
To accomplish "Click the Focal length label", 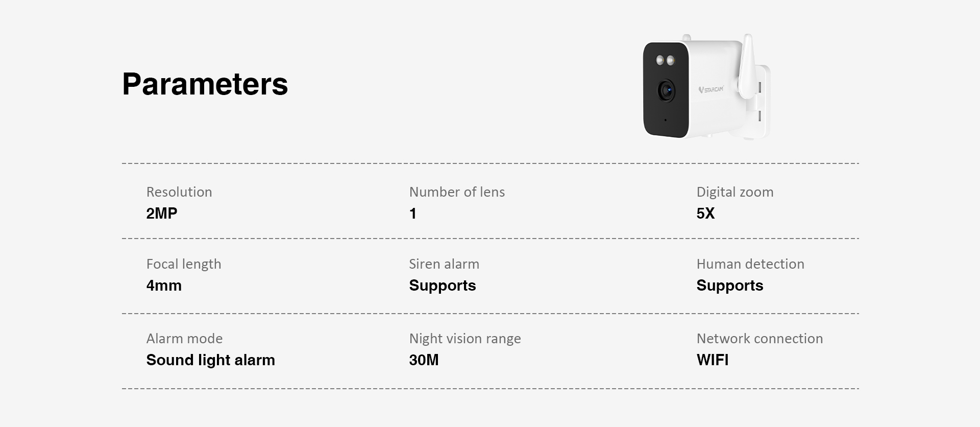I will 183,264.
